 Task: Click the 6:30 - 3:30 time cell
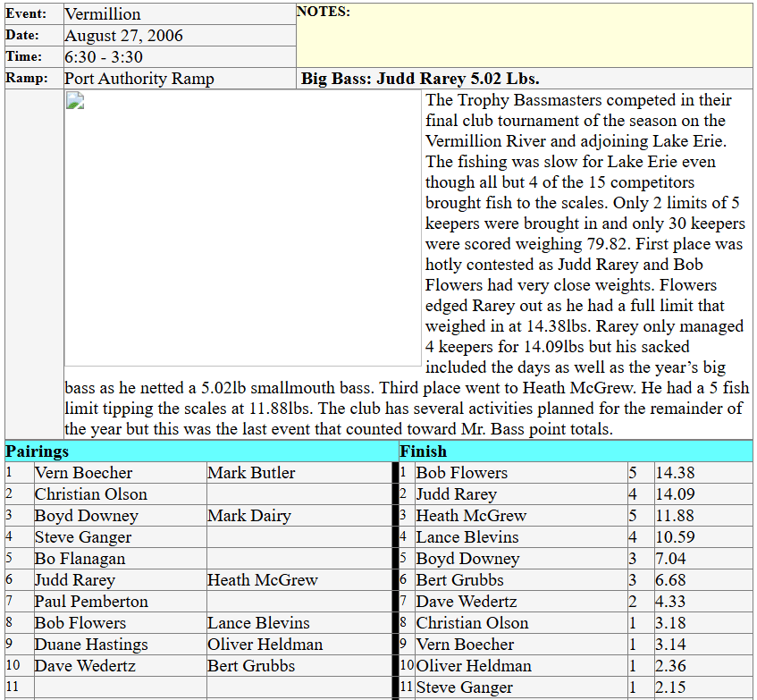click(104, 57)
